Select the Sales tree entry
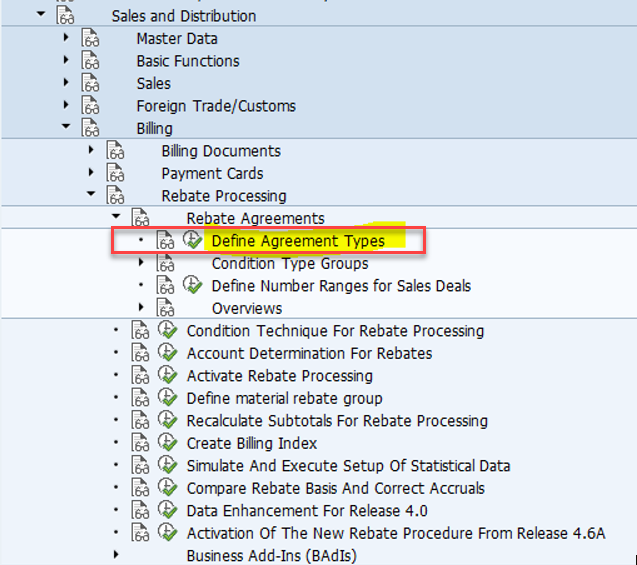 click(154, 83)
